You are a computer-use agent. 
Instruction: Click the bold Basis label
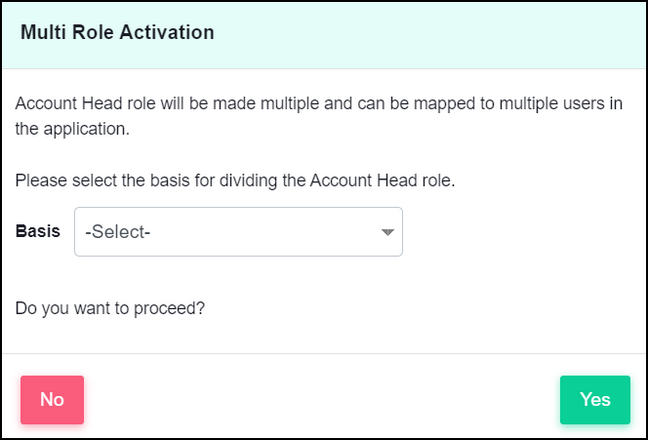(x=38, y=231)
